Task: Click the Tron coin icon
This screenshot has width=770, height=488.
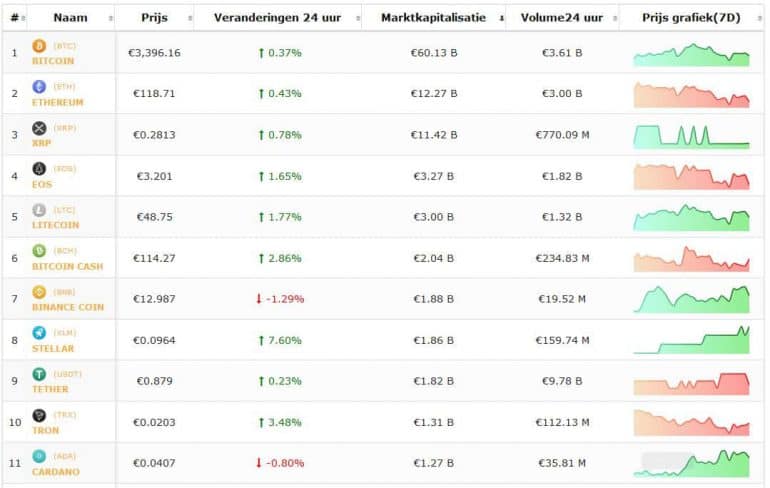Action: click(x=39, y=415)
